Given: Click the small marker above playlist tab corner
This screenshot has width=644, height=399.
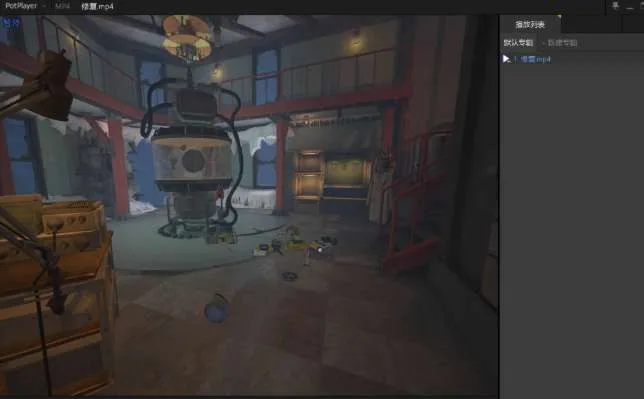Looking at the screenshot, I should tap(559, 16).
